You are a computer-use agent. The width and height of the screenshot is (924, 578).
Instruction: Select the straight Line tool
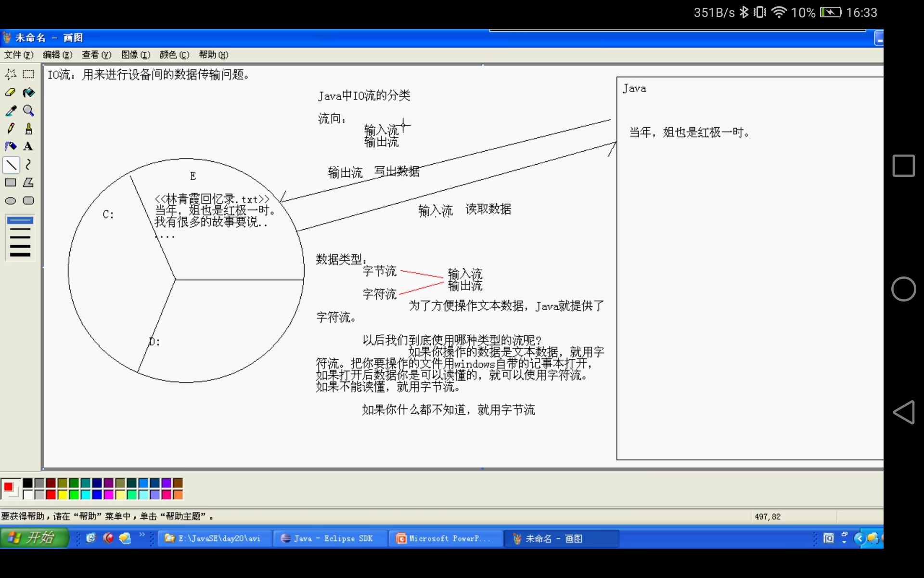11,165
